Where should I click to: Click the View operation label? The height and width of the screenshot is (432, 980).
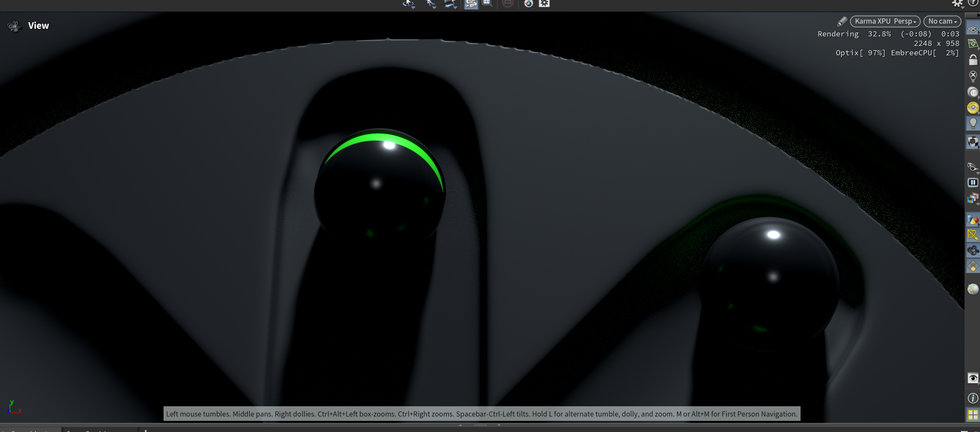39,26
